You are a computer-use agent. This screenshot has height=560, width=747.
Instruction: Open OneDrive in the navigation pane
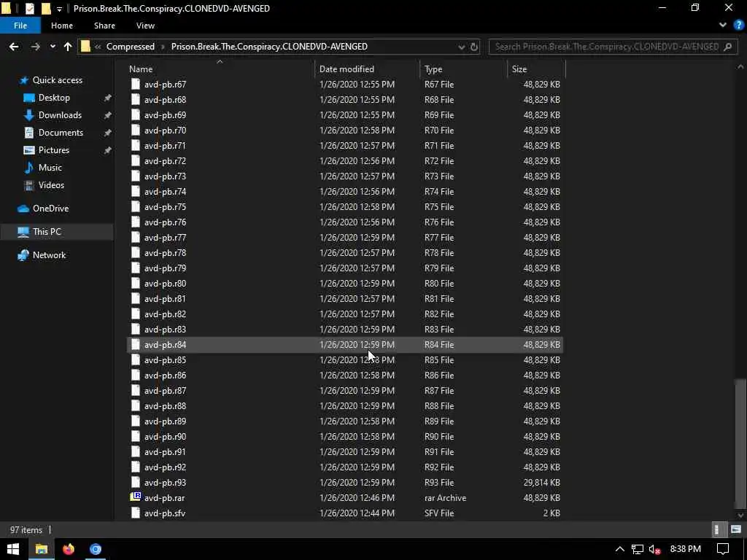click(50, 209)
